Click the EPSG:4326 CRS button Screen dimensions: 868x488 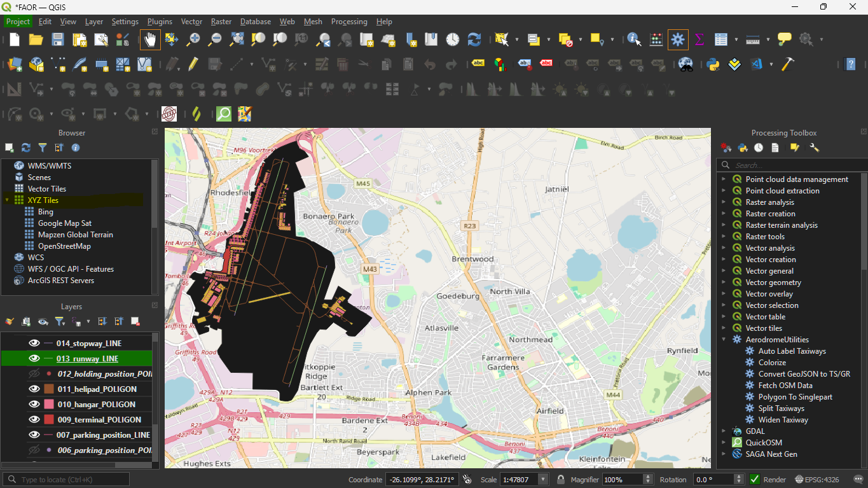[x=818, y=479]
